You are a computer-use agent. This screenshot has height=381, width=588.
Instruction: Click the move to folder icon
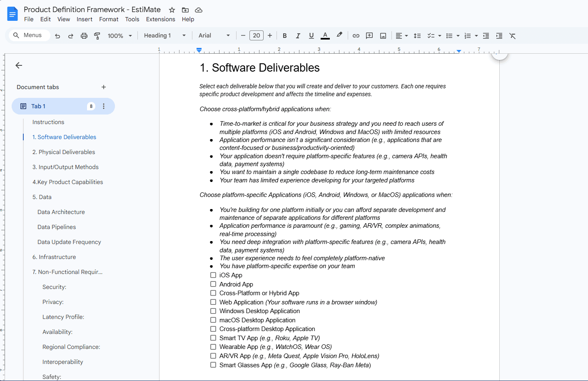click(x=185, y=10)
